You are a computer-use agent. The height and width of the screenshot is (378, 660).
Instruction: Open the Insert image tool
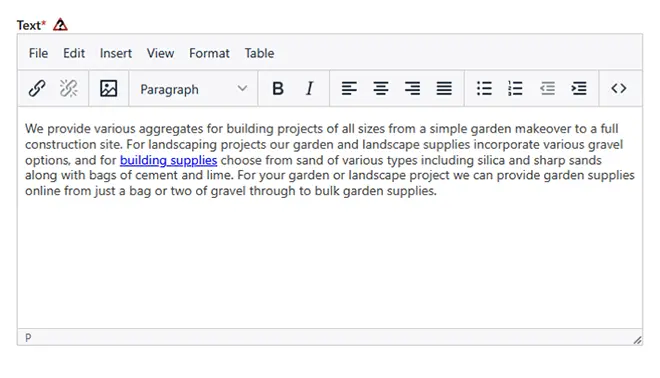109,89
